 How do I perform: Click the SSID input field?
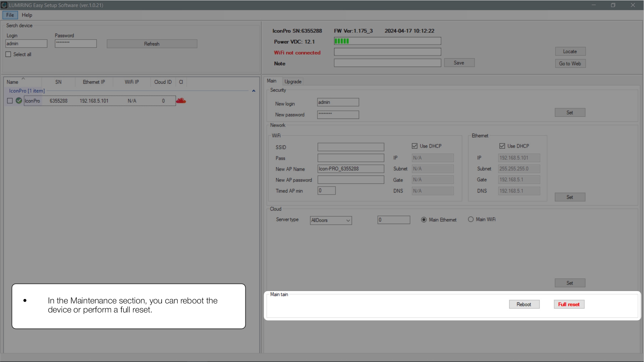(351, 147)
